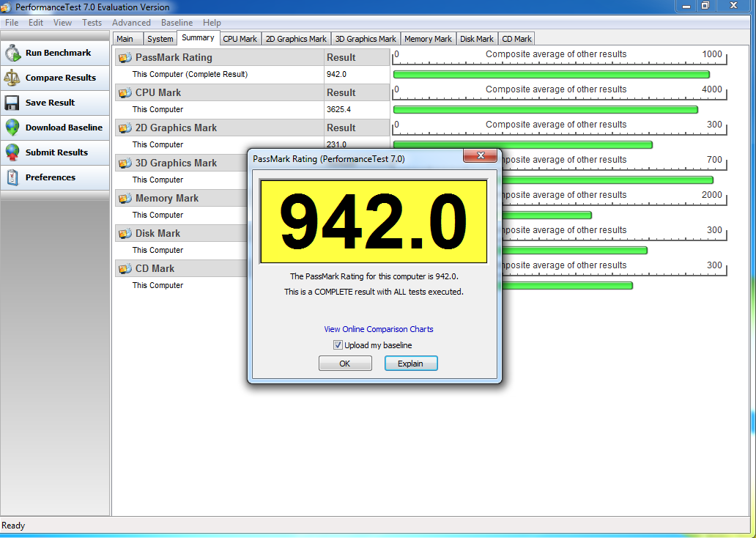This screenshot has width=756, height=538.
Task: Click the CPU Mark row icon
Action: (125, 92)
